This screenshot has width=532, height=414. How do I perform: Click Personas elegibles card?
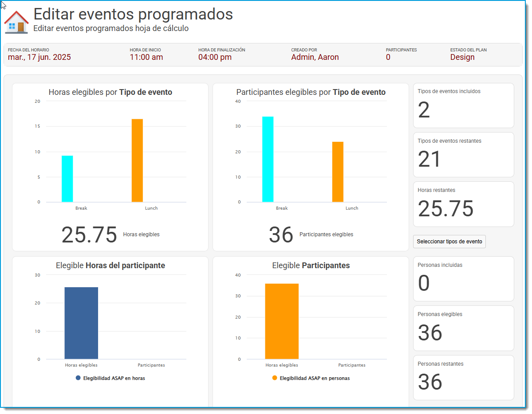(464, 328)
